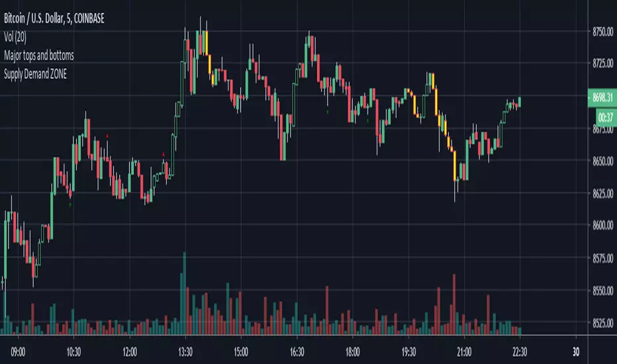The image size is (617, 364).
Task: Click the green bottom marker near 10:30
Action: pyautogui.click(x=71, y=205)
